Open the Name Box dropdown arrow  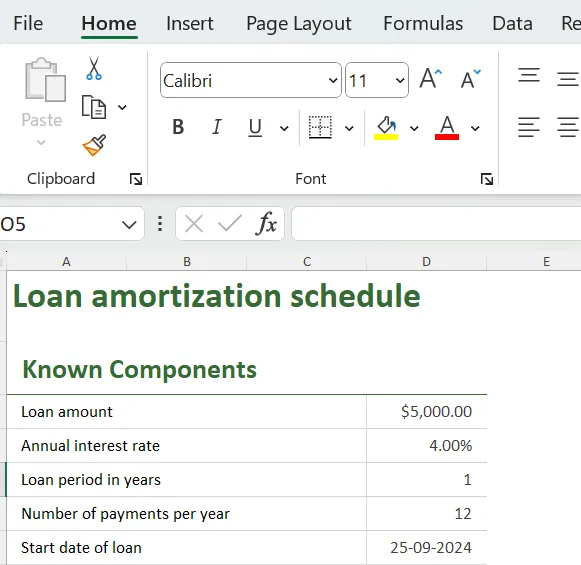click(x=129, y=224)
